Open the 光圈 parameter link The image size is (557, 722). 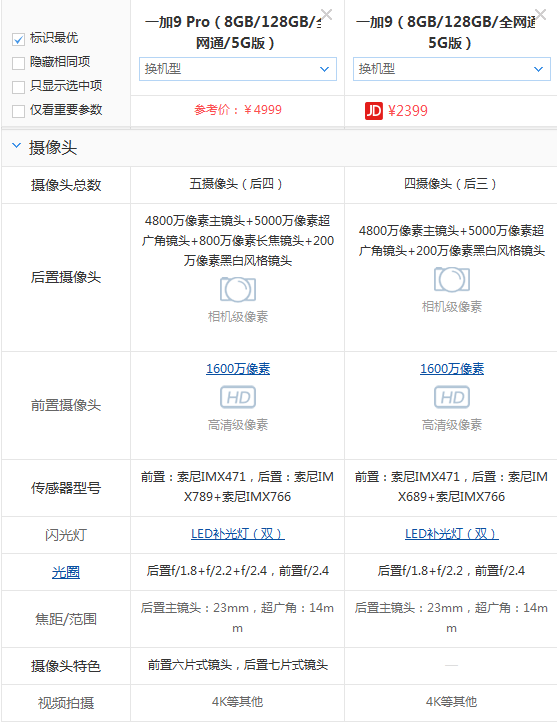pyautogui.click(x=66, y=572)
